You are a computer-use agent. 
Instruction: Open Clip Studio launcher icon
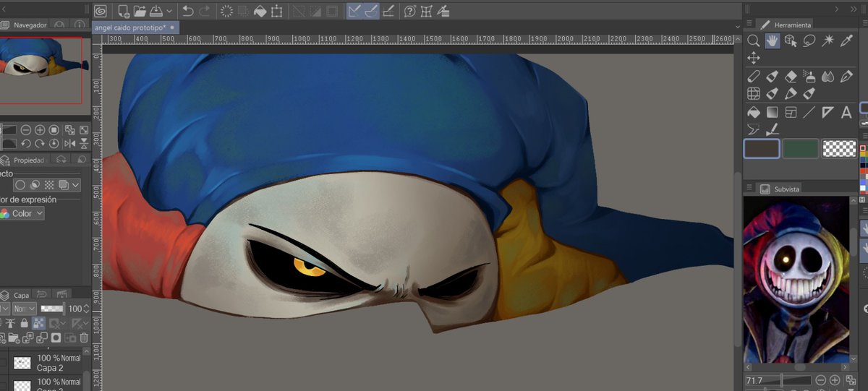[x=101, y=10]
